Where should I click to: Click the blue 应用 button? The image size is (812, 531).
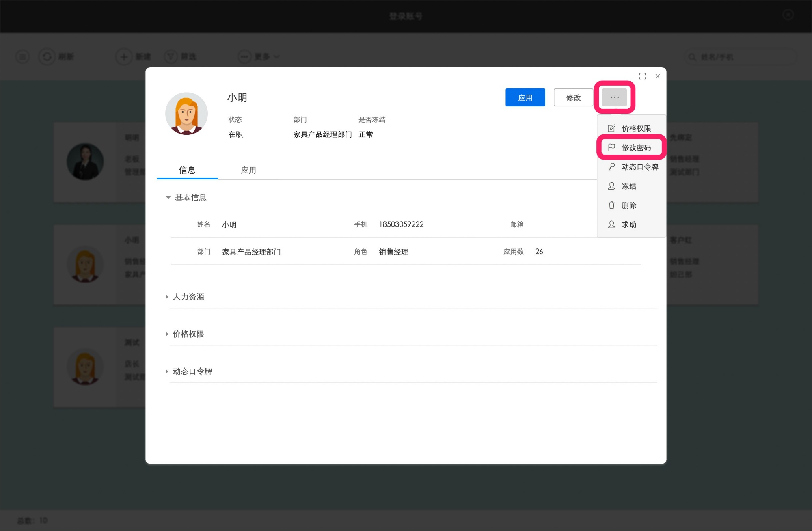[525, 97]
